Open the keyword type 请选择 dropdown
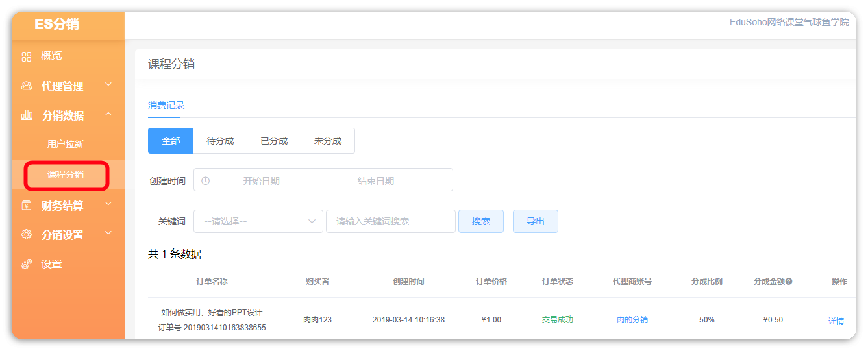 coord(258,221)
